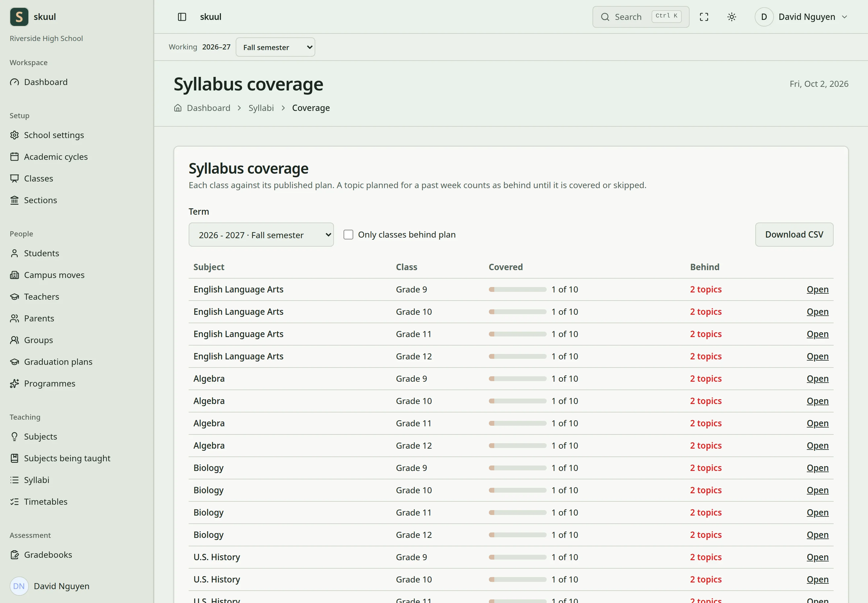Enable Only classes behind plan checkbox
868x603 pixels.
pos(348,235)
